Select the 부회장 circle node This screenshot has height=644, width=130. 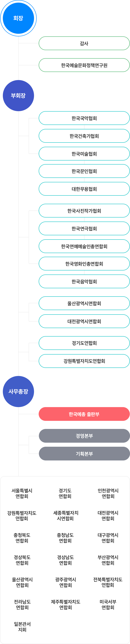pyautogui.click(x=18, y=95)
